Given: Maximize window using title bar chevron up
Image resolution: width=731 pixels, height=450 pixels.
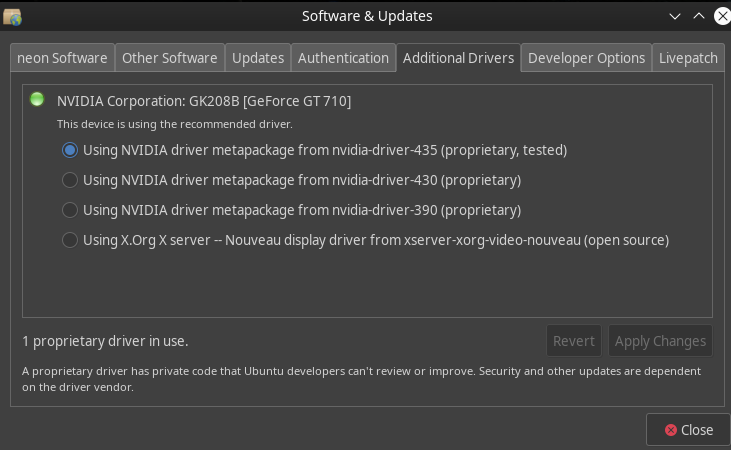Looking at the screenshot, I should (699, 16).
